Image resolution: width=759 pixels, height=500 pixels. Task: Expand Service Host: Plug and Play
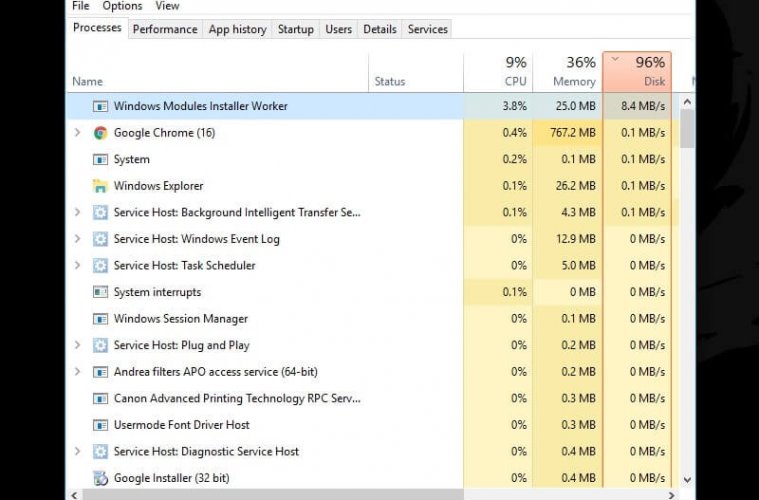coord(77,345)
